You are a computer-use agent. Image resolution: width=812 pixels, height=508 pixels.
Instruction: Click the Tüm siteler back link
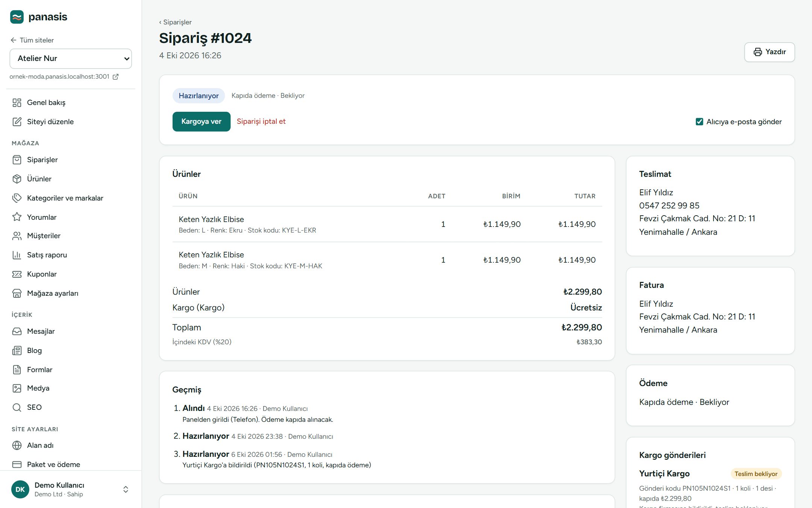(32, 40)
